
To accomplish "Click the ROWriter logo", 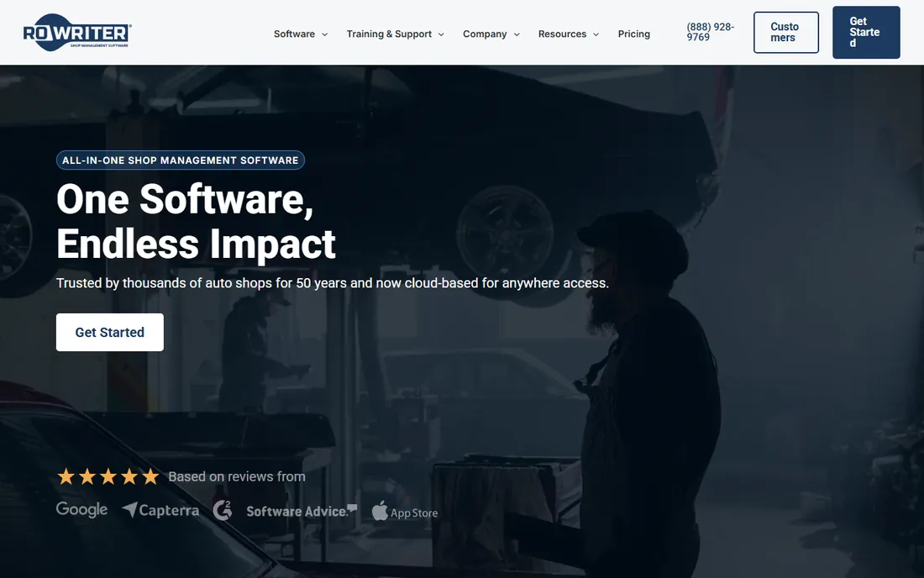I will (x=77, y=33).
